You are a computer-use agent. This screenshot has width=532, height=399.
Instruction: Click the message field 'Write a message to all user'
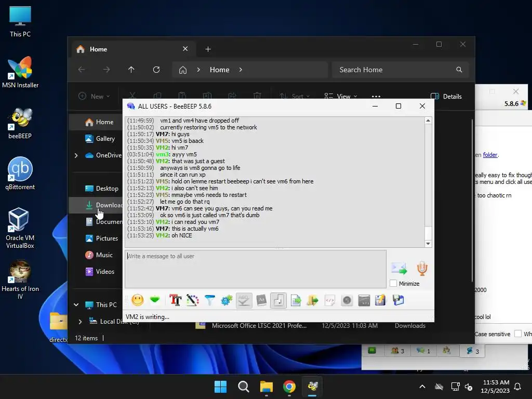256,269
